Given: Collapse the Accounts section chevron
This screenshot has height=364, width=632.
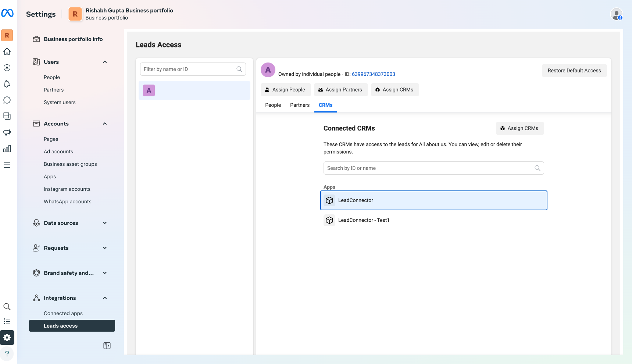Looking at the screenshot, I should (105, 124).
